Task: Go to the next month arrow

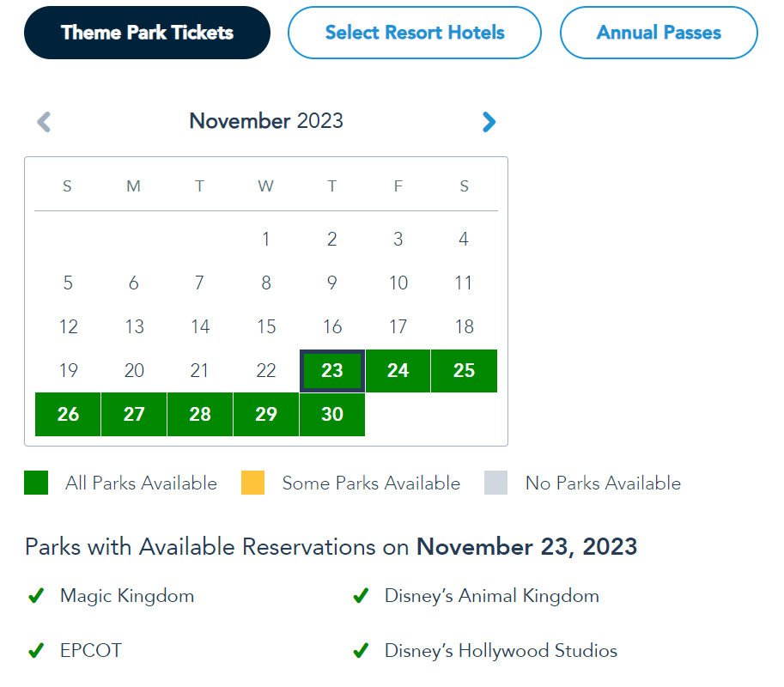Action: [489, 122]
